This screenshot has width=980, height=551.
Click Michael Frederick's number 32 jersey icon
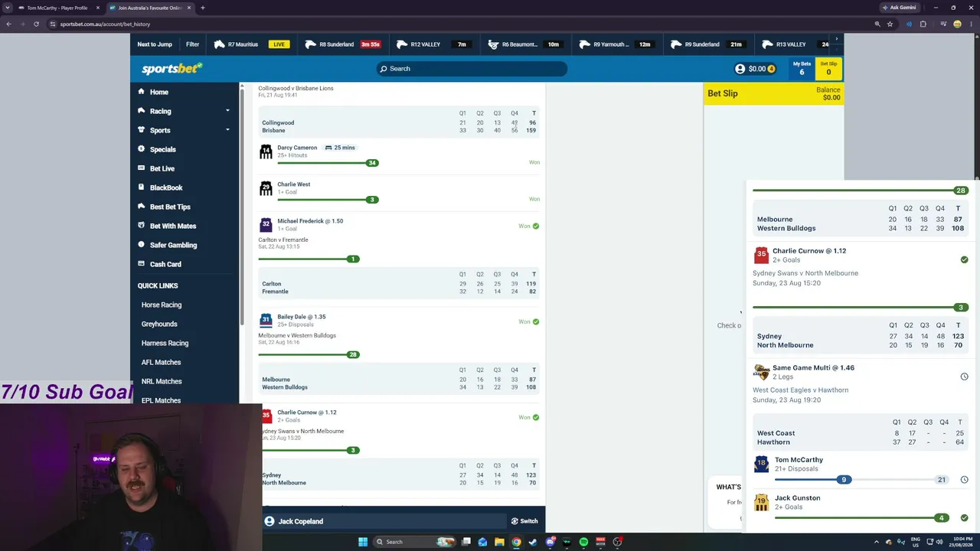[x=266, y=225]
